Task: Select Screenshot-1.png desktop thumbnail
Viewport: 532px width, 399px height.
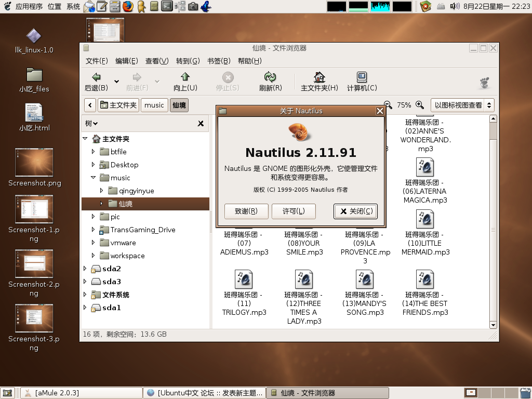Action: pos(34,209)
